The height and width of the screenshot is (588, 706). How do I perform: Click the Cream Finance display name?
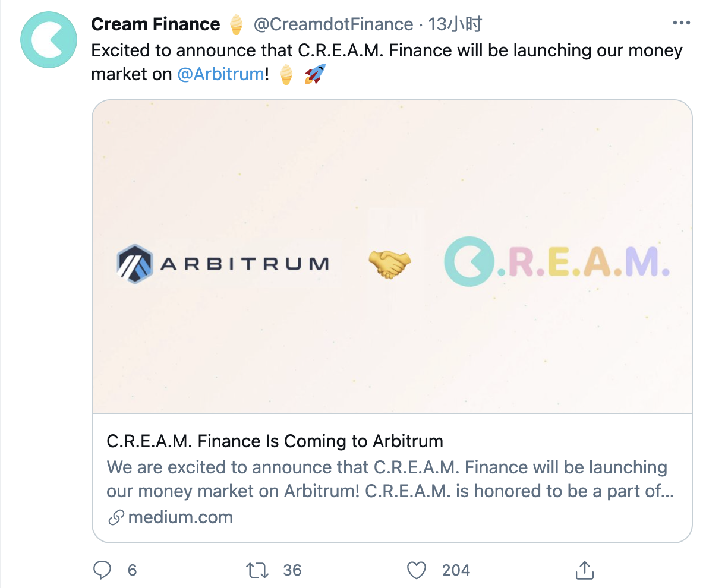pos(155,24)
